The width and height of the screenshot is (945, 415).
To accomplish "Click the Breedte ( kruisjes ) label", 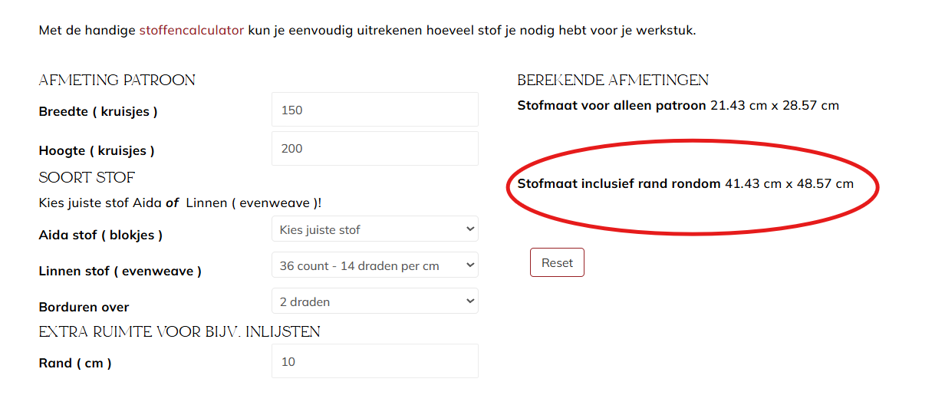I will coord(98,111).
